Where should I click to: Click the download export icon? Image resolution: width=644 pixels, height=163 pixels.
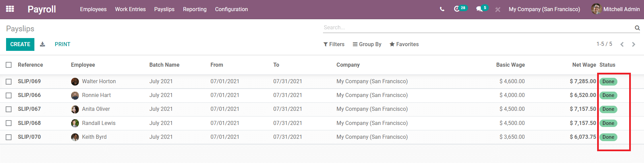tap(42, 44)
